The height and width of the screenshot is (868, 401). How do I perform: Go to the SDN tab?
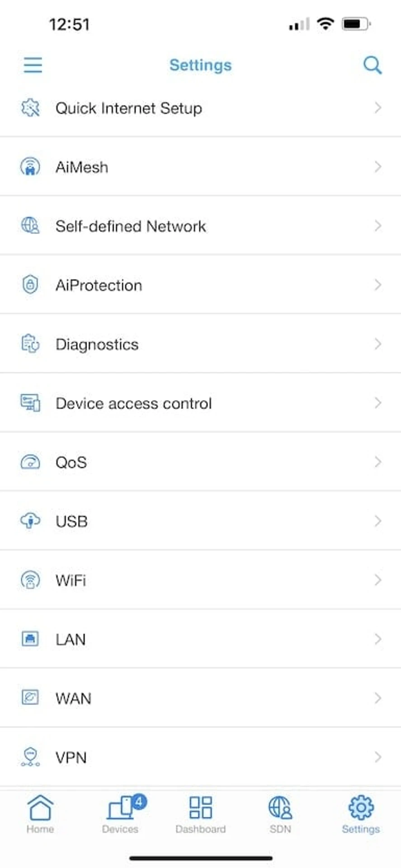280,814
